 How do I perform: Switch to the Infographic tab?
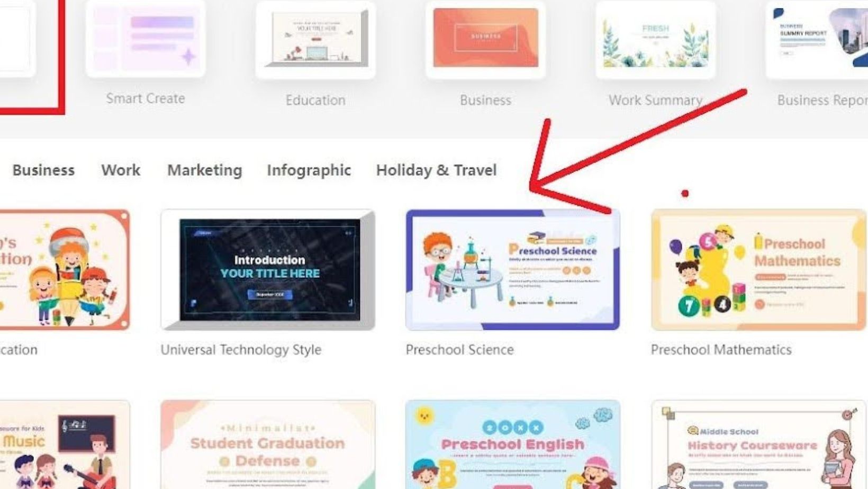point(309,170)
